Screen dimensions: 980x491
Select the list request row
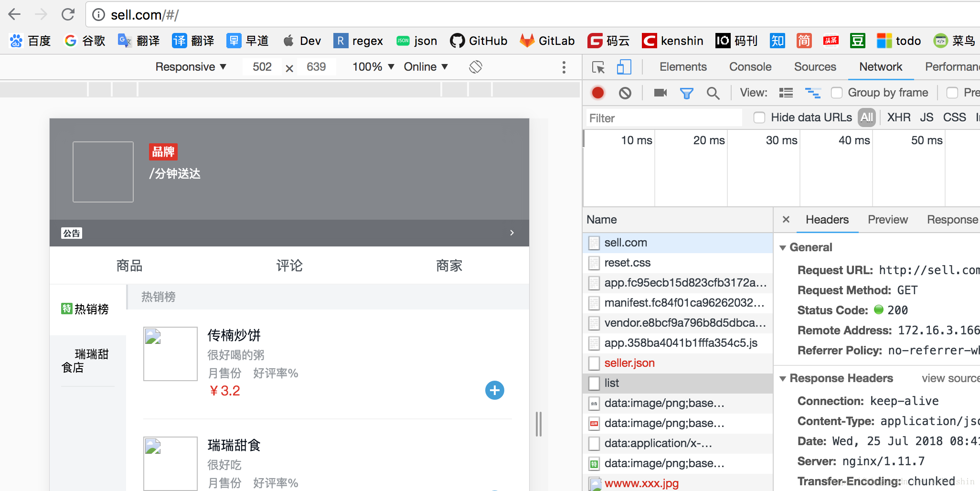(678, 383)
